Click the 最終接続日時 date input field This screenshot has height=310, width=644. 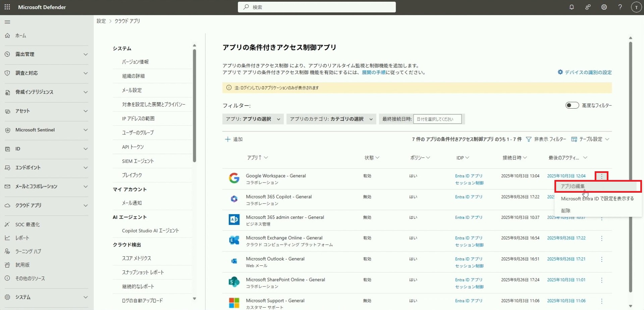(x=437, y=119)
